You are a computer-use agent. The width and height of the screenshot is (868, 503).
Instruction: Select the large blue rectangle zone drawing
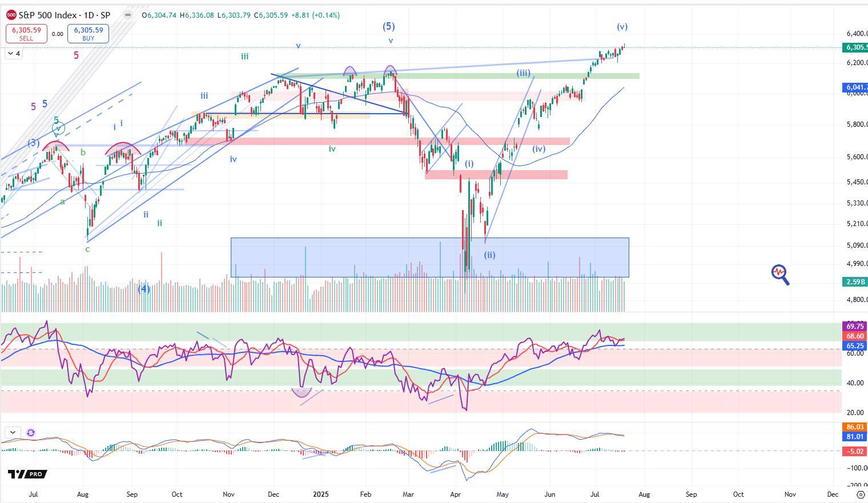coord(429,257)
